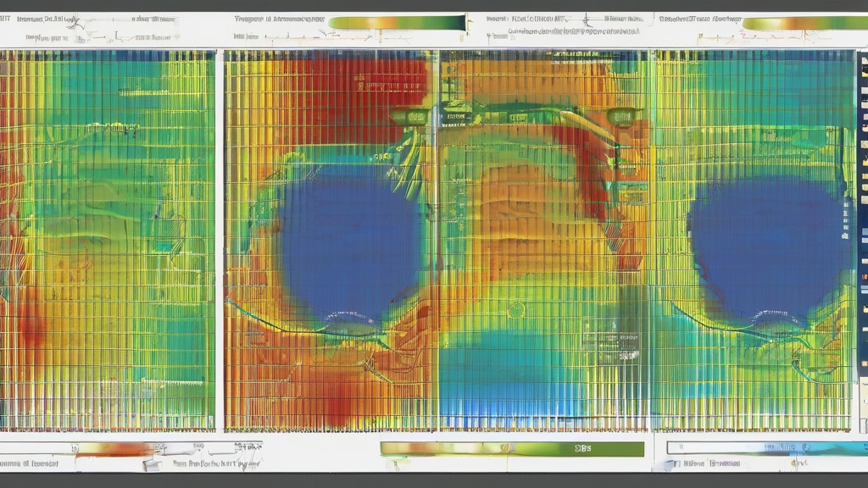Click the red-orange gradient bar at bottom left
868x488 pixels.
[x=114, y=449]
